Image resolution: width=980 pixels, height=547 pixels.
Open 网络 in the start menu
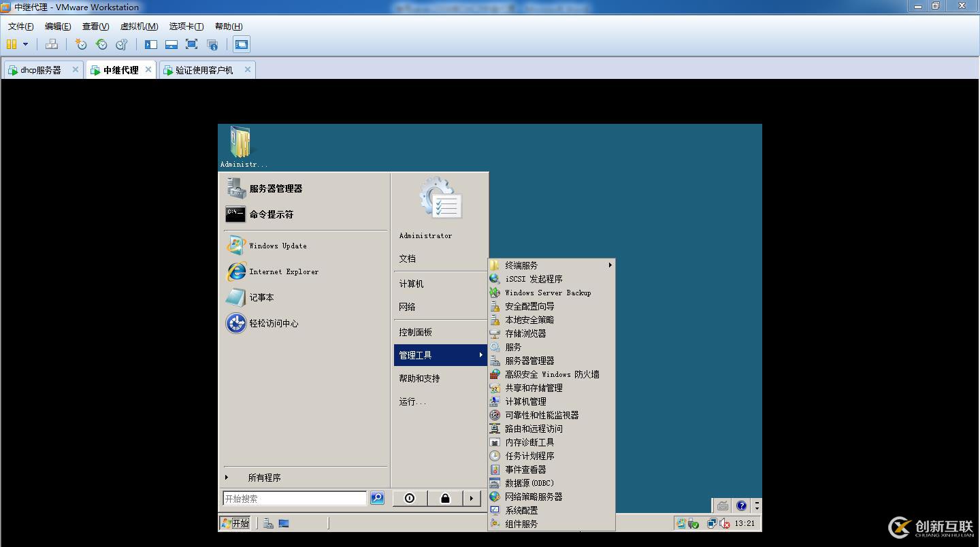pos(440,307)
